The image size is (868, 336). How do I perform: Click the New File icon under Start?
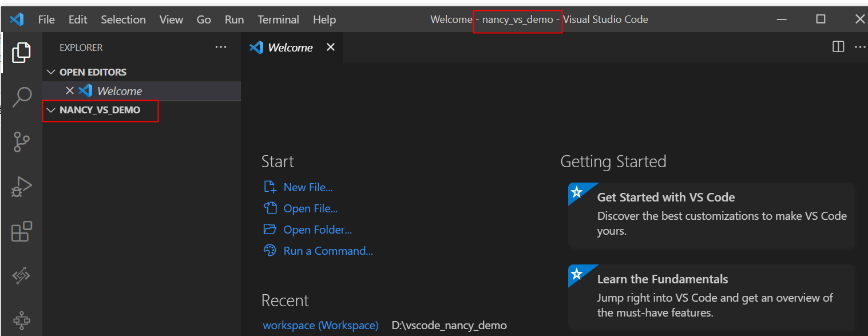(x=269, y=187)
